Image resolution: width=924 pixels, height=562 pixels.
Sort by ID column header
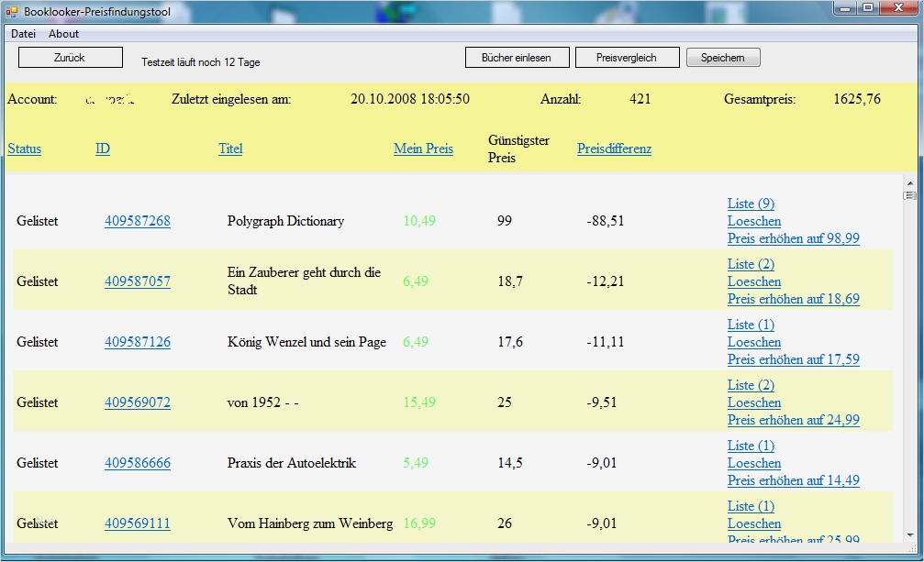pos(103,149)
